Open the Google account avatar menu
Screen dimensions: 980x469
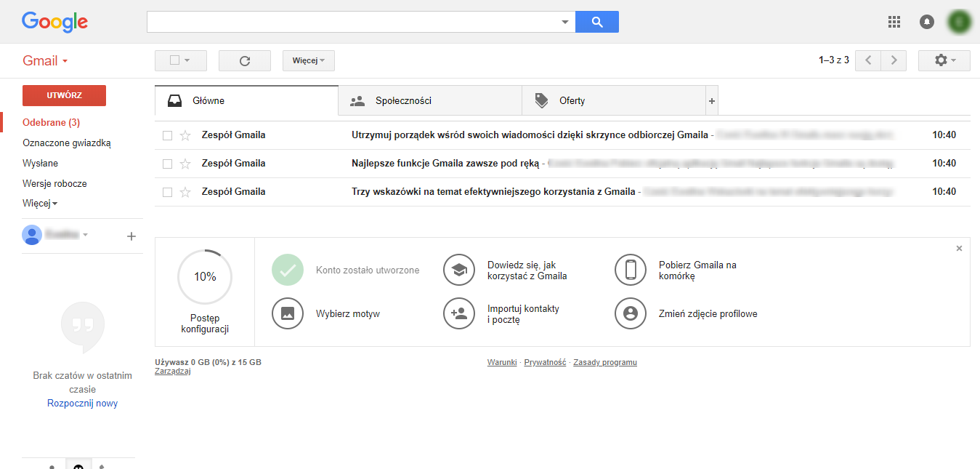point(960,22)
